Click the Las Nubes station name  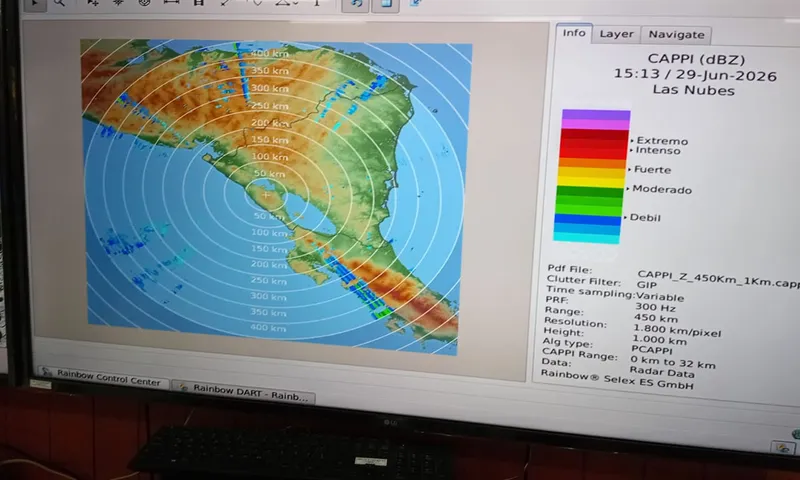693,90
